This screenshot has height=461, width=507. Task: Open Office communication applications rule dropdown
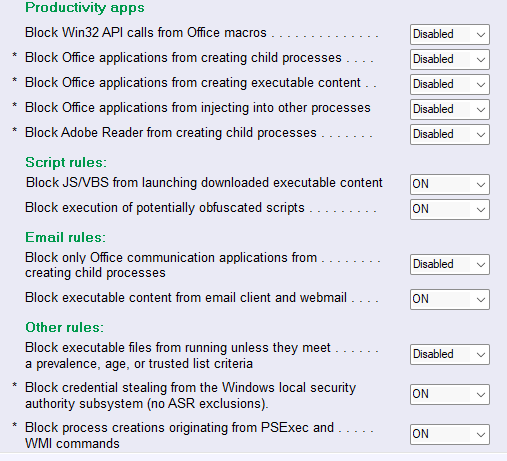click(x=450, y=264)
